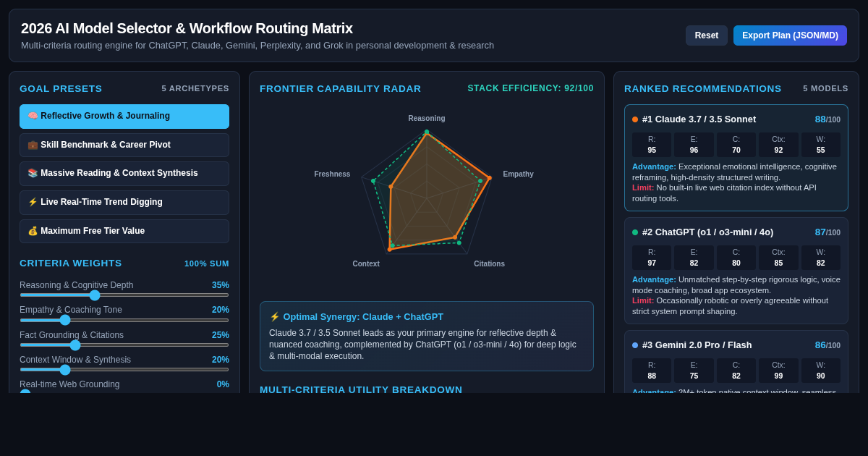Open #3 Gemini 2.0 Pro / Flash card
The image size is (868, 456).
736,362
